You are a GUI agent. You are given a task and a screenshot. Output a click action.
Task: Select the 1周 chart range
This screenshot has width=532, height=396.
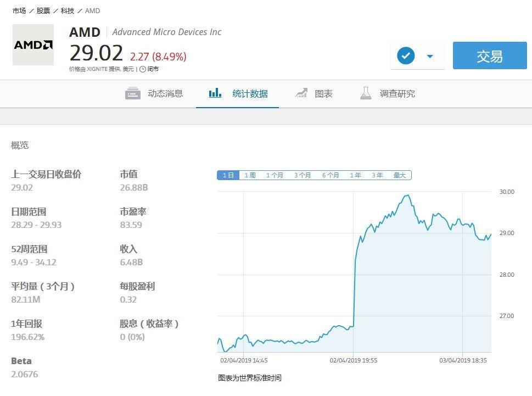click(x=250, y=175)
